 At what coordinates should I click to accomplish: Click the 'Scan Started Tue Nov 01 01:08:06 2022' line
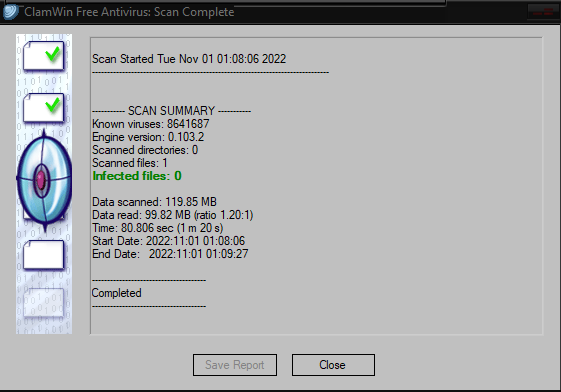coord(189,59)
